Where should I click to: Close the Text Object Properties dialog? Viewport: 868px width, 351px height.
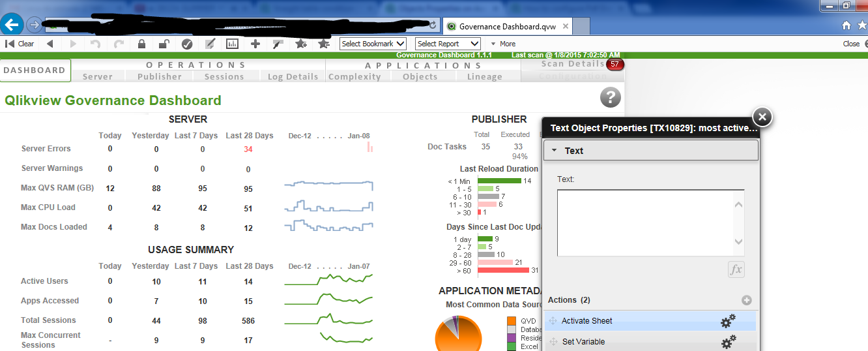click(762, 117)
